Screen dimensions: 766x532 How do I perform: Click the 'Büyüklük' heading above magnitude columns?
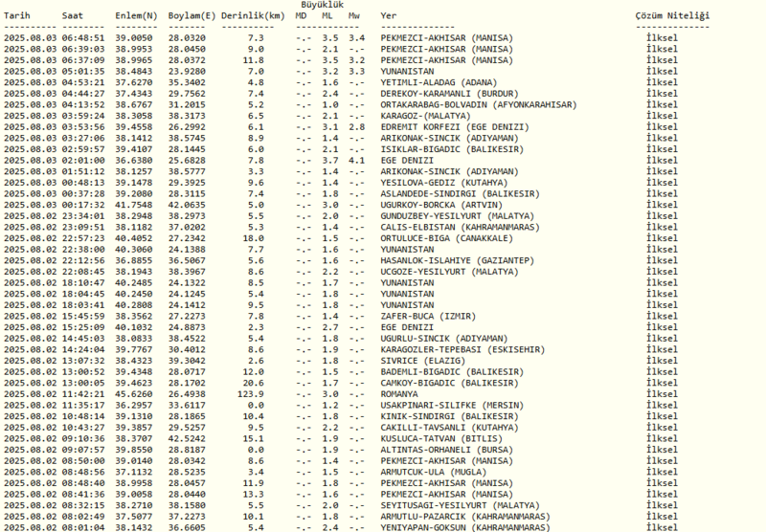(322, 5)
